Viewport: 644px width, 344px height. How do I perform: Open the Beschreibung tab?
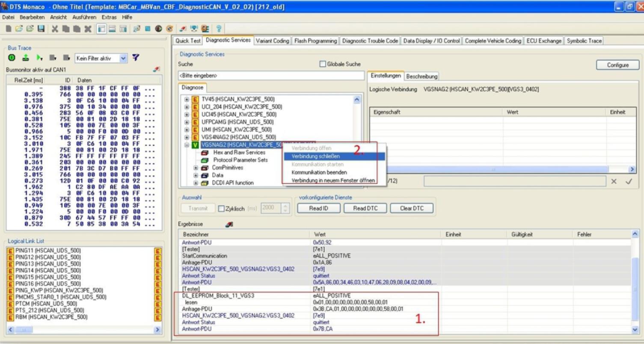[x=422, y=77]
